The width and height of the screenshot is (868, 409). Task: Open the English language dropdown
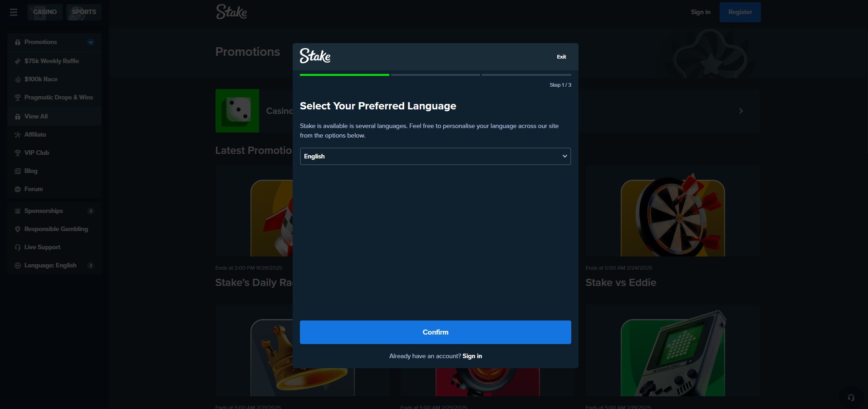435,156
